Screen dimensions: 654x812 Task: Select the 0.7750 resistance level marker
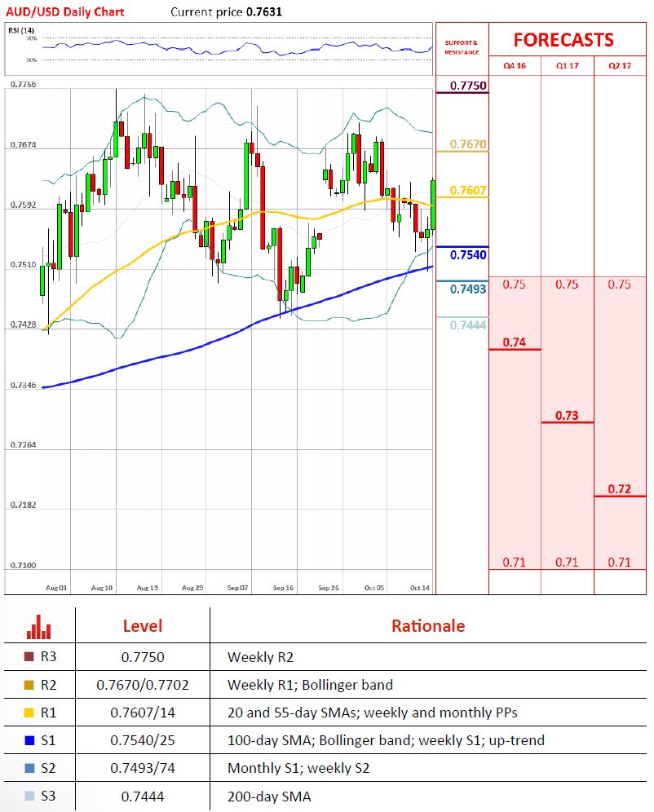click(x=468, y=86)
